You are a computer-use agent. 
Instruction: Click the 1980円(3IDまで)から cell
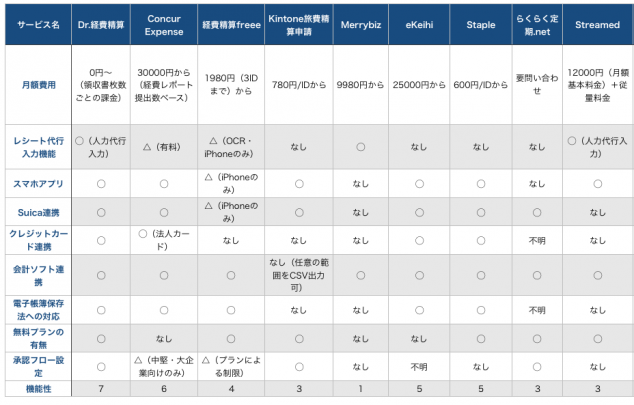231,85
